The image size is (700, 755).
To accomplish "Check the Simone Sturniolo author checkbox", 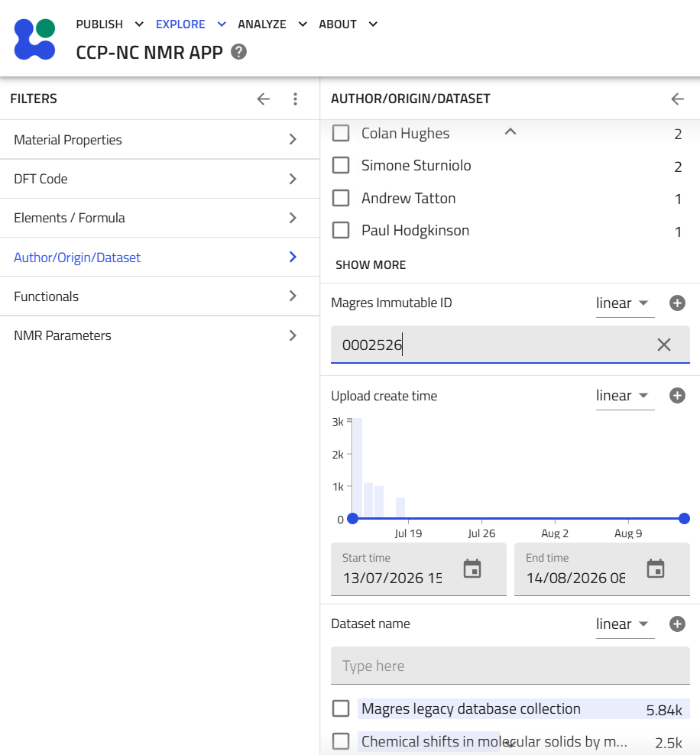I will [x=341, y=165].
